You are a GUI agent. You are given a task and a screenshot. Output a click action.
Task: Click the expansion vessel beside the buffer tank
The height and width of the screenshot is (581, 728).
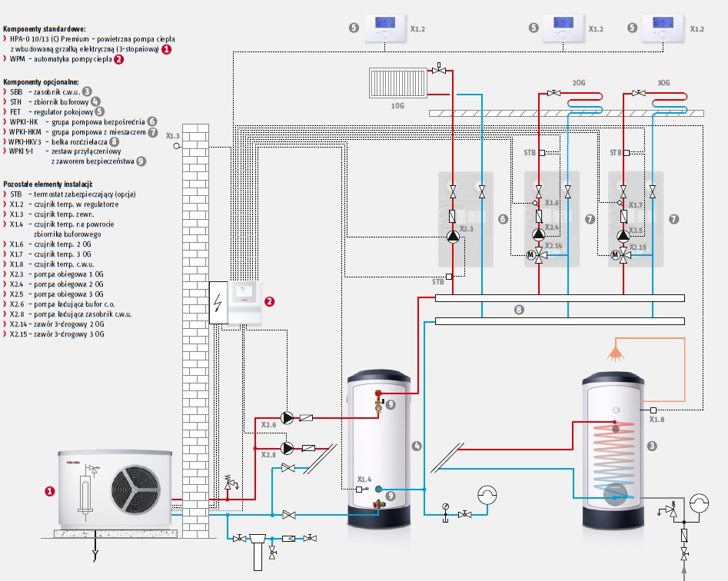[487, 495]
